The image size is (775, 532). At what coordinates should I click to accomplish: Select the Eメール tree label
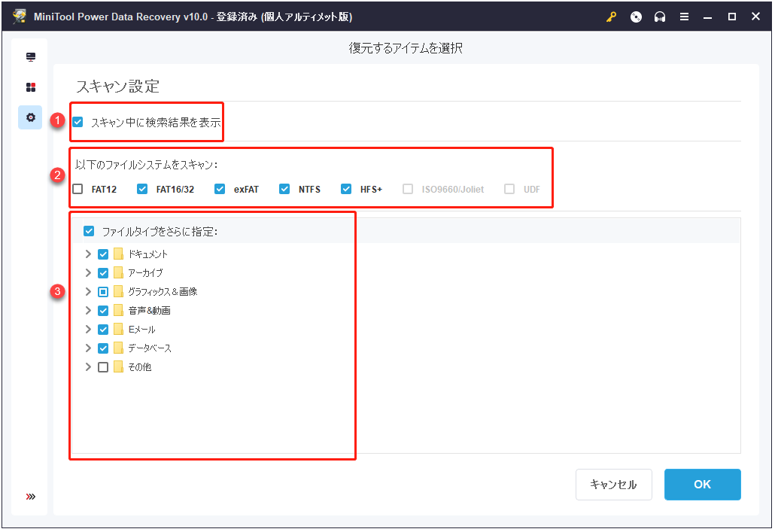(142, 330)
